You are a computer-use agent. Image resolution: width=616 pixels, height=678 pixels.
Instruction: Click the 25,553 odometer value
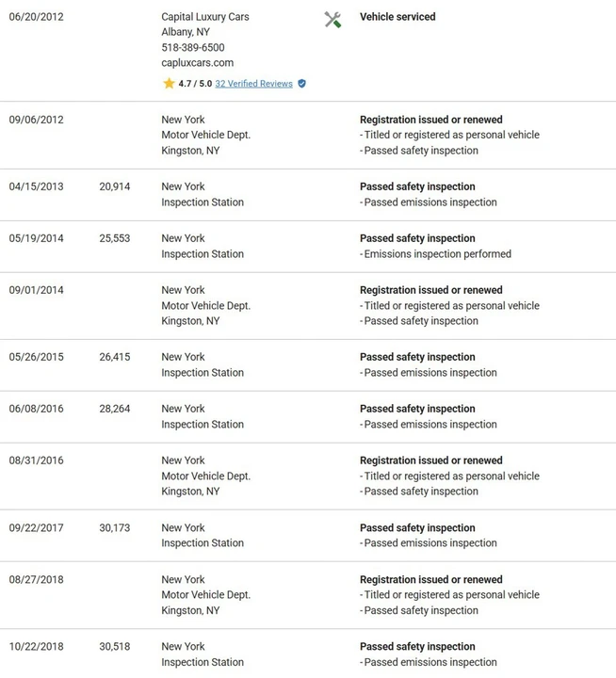pyautogui.click(x=115, y=238)
